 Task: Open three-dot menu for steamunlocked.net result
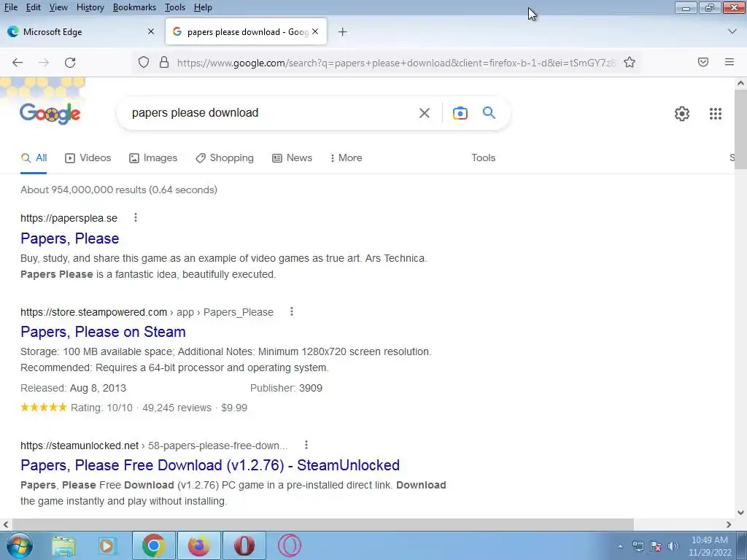[306, 446]
